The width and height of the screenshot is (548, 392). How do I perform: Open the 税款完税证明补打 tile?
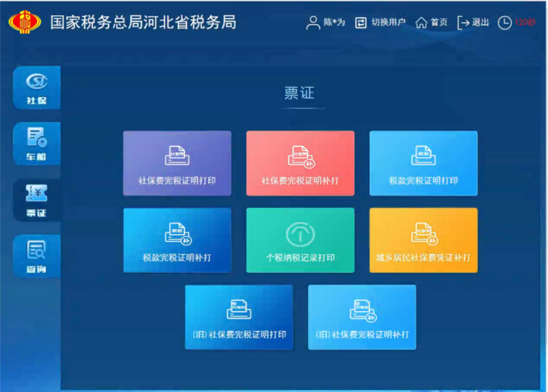pyautogui.click(x=177, y=240)
